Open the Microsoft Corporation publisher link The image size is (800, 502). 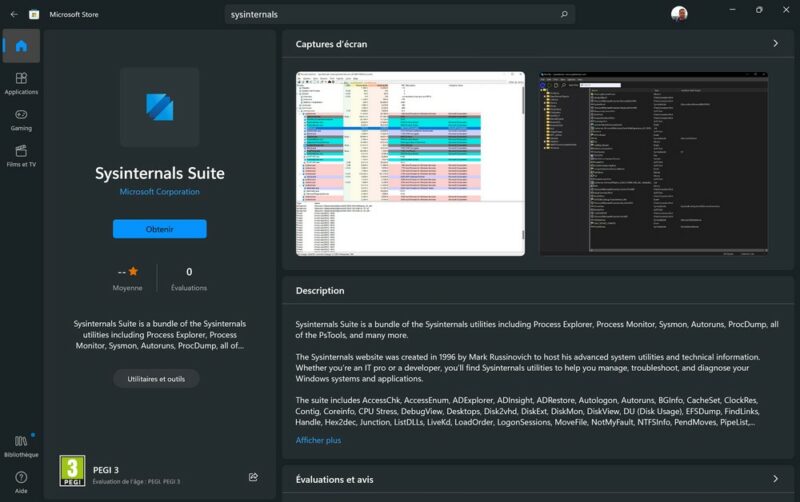[x=160, y=192]
